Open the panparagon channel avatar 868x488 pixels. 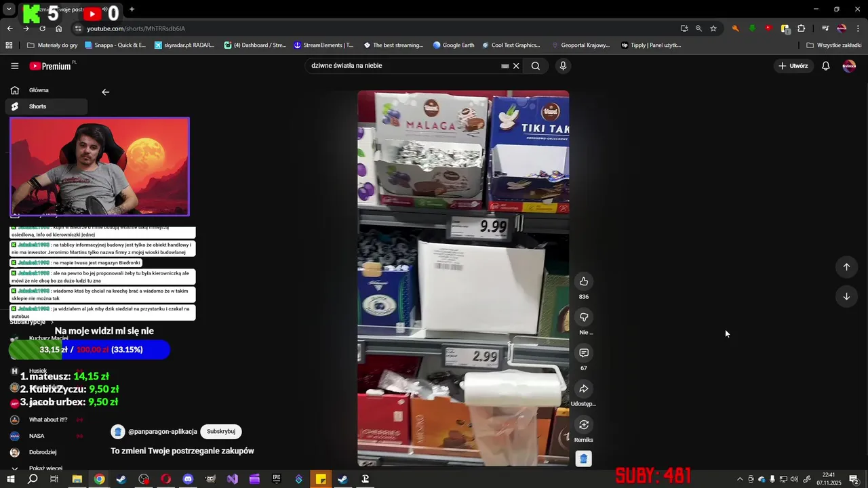(x=118, y=432)
